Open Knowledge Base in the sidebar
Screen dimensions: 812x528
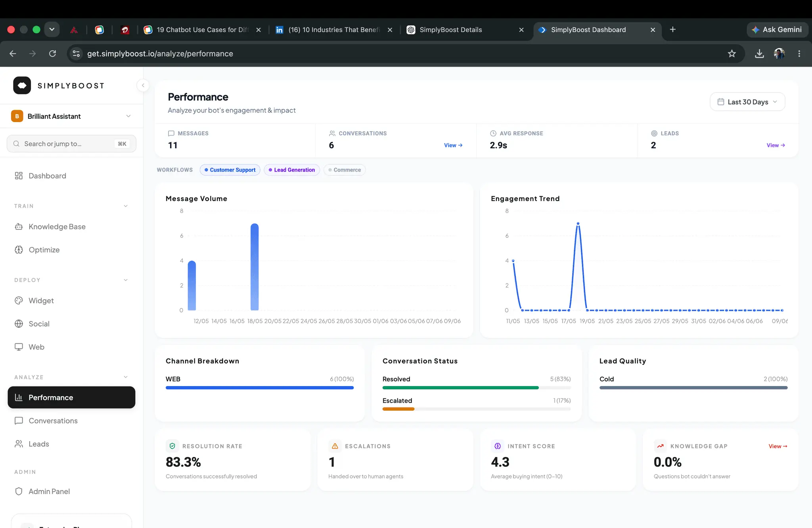click(x=71, y=227)
